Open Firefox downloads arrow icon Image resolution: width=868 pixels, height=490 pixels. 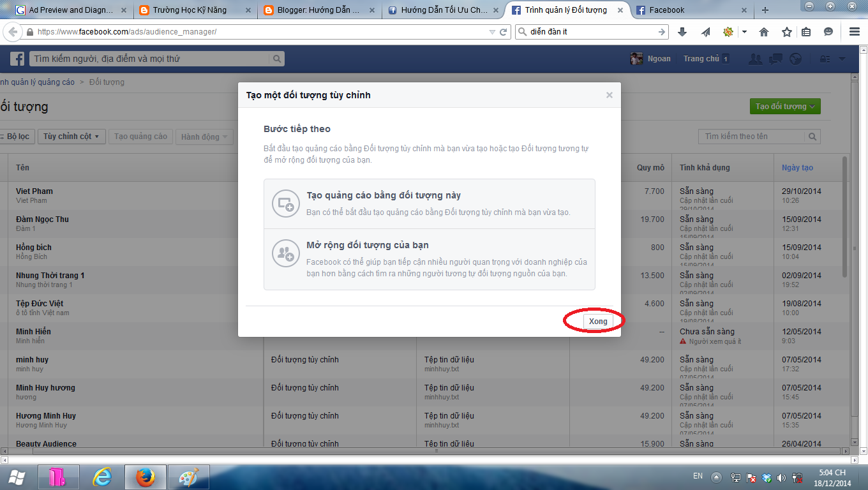[682, 32]
